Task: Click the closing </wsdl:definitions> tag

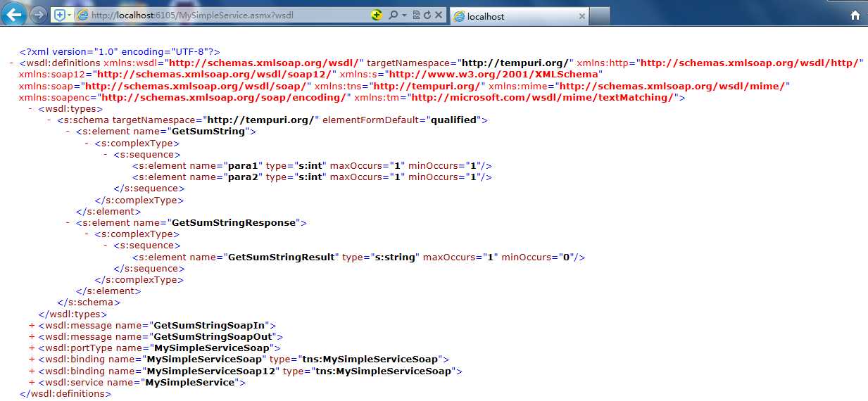Action: point(65,394)
